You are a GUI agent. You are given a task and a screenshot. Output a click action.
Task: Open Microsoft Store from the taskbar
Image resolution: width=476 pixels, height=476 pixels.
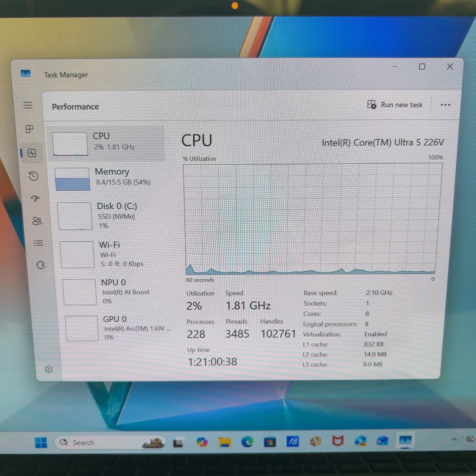[x=270, y=442]
